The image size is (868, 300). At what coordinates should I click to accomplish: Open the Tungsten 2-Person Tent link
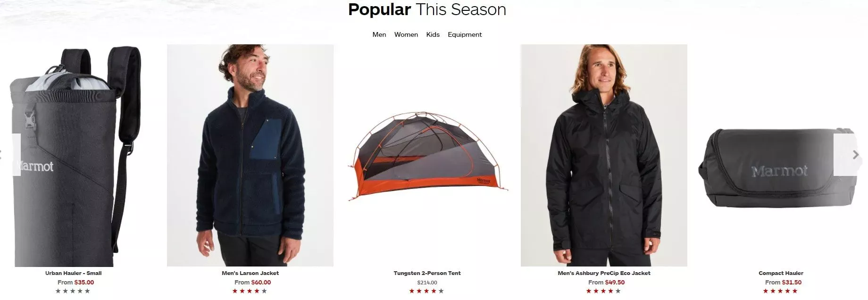[x=427, y=273]
